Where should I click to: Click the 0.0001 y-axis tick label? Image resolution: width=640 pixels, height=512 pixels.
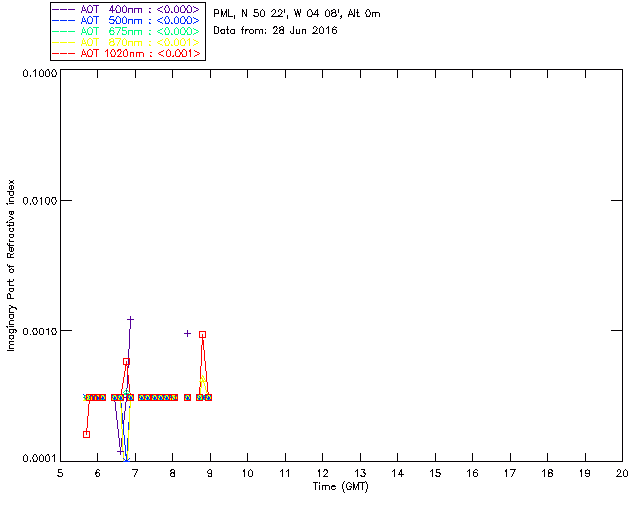click(40, 459)
